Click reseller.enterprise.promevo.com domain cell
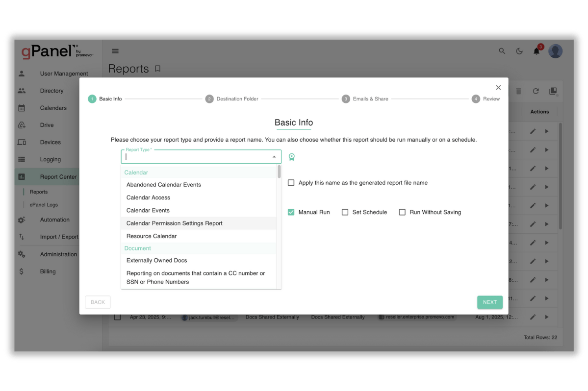 click(417, 317)
